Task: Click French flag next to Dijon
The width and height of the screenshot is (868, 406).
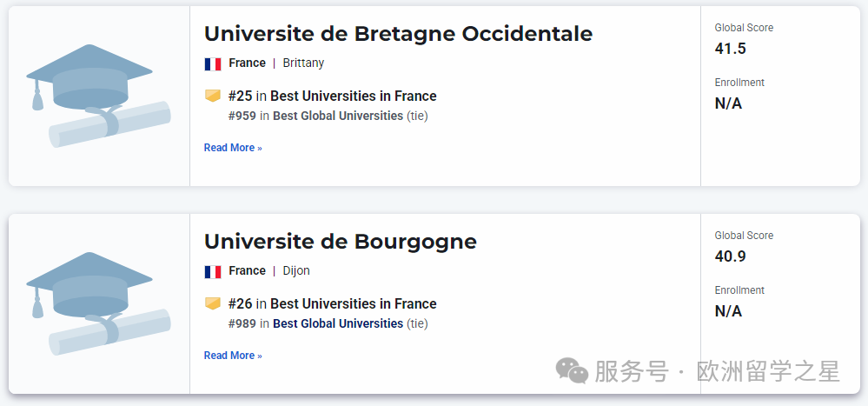Action: [x=213, y=271]
